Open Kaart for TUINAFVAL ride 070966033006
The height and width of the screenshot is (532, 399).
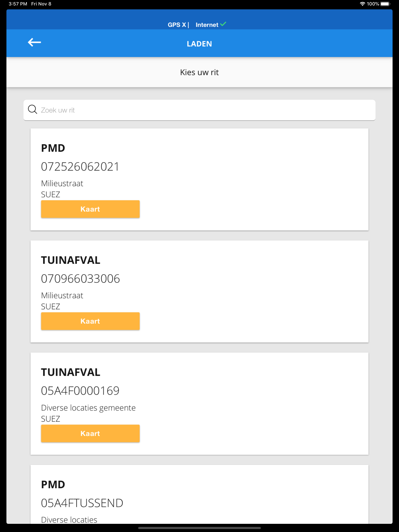90,321
